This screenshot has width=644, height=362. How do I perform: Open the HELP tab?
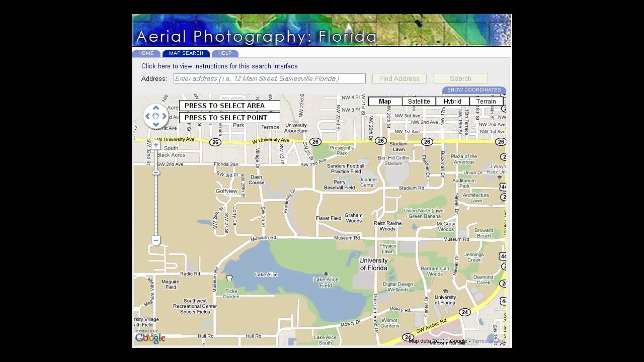coord(225,53)
